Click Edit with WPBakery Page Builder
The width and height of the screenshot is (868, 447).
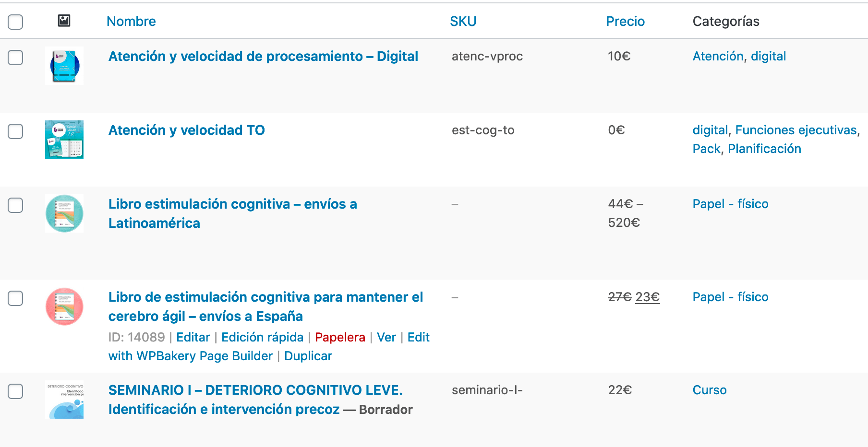pyautogui.click(x=269, y=347)
